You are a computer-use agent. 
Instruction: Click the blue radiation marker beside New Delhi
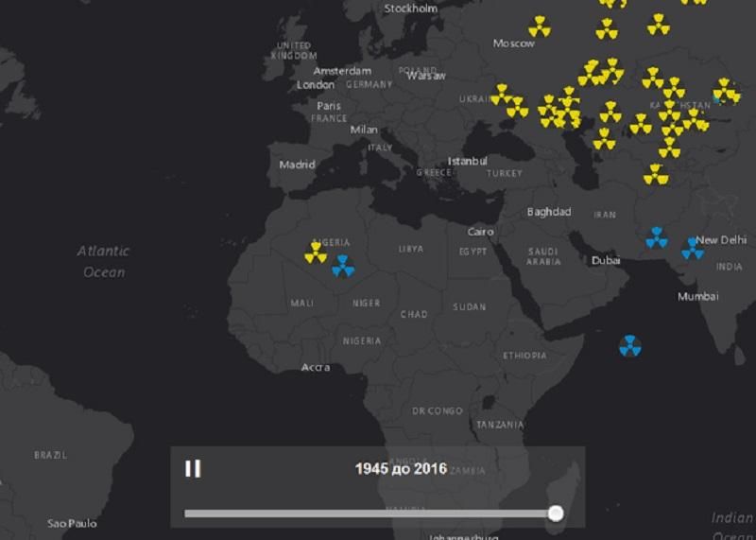coord(693,249)
